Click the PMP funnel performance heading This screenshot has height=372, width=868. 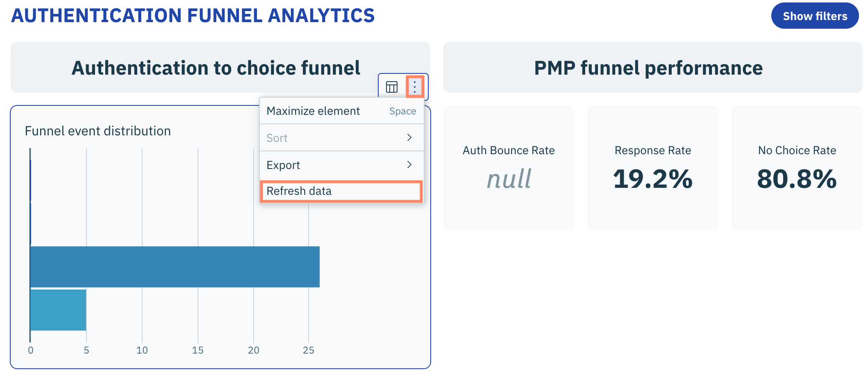click(648, 68)
